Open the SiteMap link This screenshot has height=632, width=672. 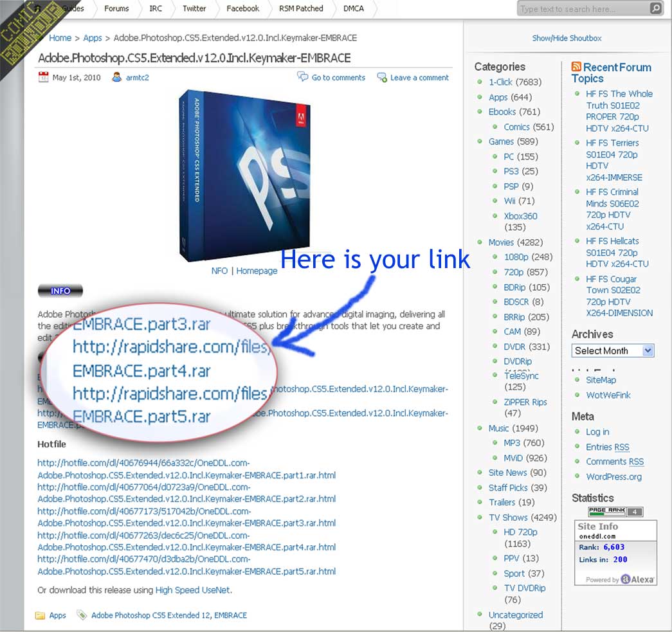tap(601, 380)
